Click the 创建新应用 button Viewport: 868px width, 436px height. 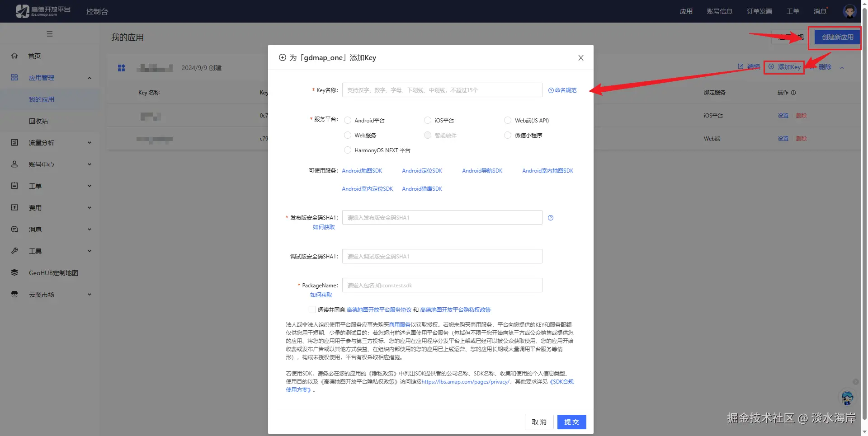(837, 37)
